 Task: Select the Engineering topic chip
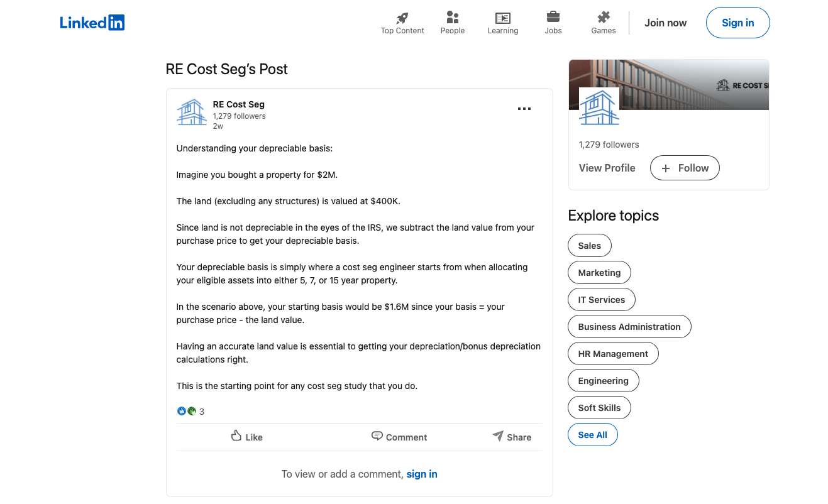[603, 381]
